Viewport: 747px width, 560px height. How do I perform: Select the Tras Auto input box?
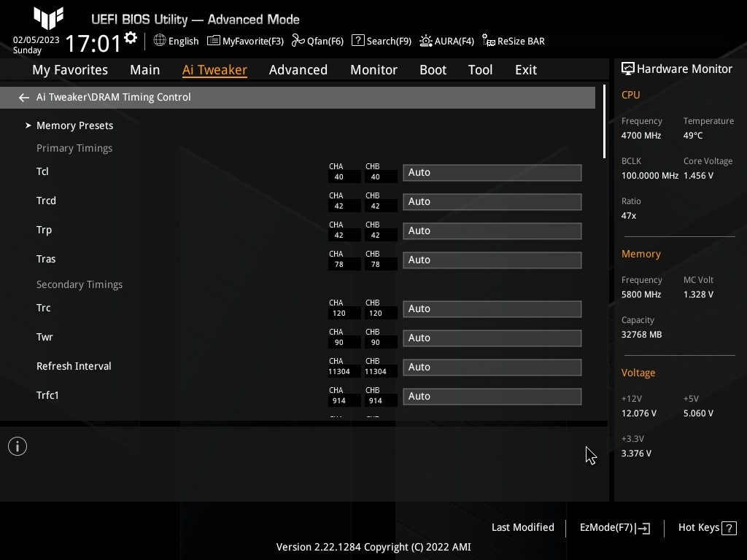492,260
